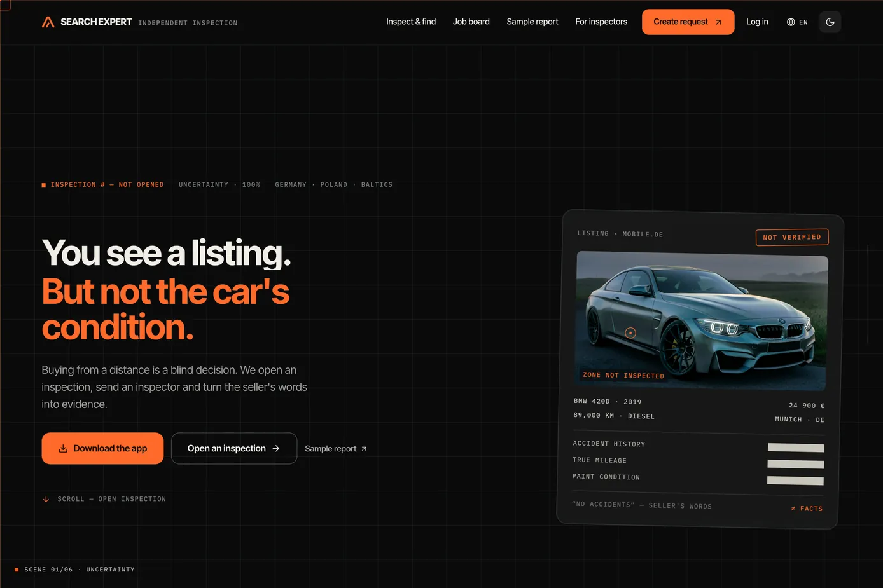This screenshot has width=883, height=588.
Task: Click the external arrow beside Sample report link
Action: point(364,449)
